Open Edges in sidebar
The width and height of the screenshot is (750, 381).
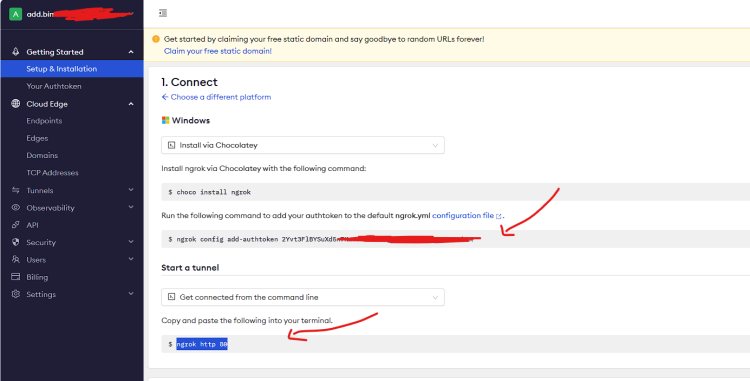(37, 138)
